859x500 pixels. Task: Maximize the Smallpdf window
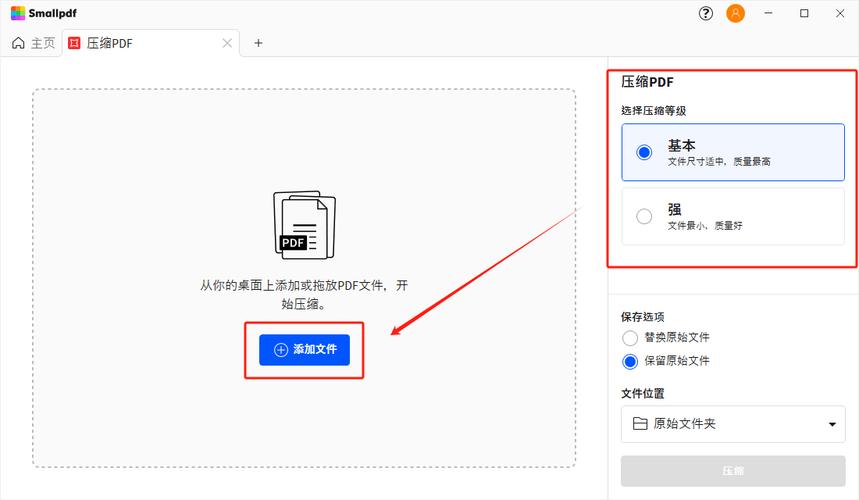pos(804,13)
